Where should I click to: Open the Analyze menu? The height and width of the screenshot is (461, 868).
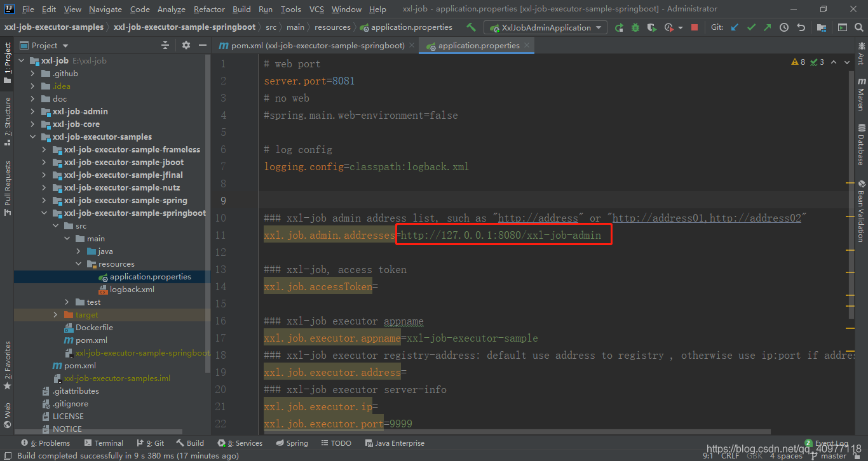(171, 9)
